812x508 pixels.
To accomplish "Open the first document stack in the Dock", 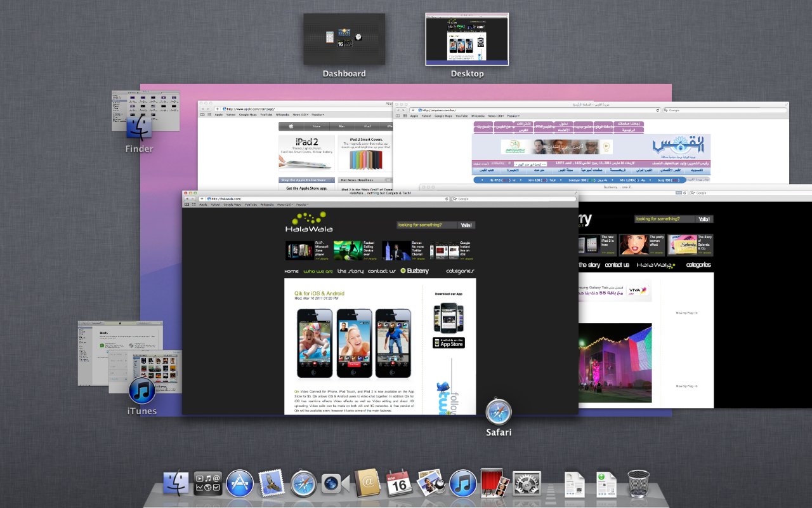I will [575, 485].
